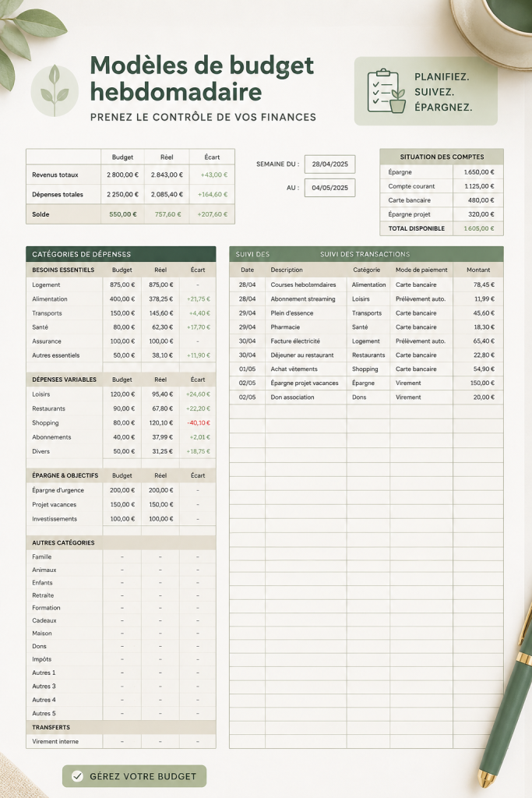
Task: Click the plant sprout logo icon
Action: tap(55, 90)
